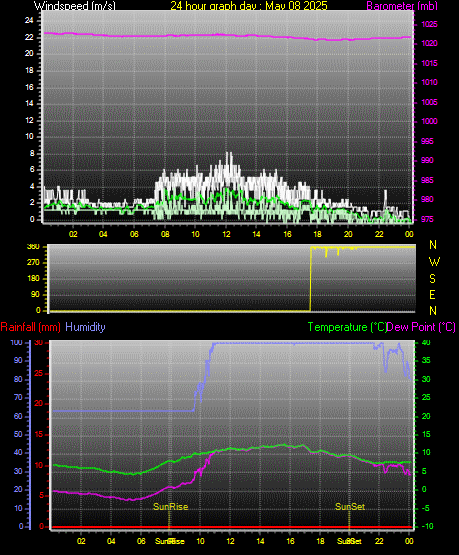
Task: Click the 12 hour tick on wind graph
Action: 226,234
